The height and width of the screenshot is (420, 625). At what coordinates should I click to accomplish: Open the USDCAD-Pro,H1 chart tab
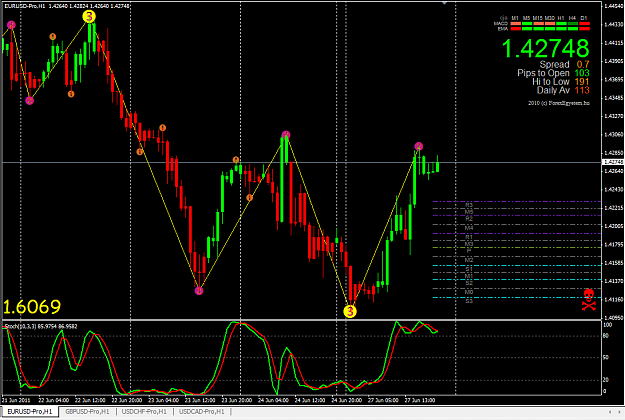(202, 411)
